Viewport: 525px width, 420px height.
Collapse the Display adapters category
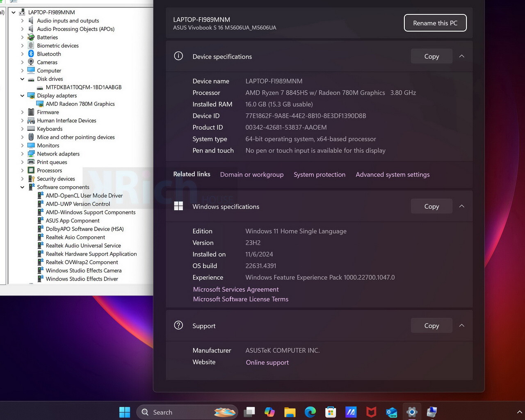[22, 96]
